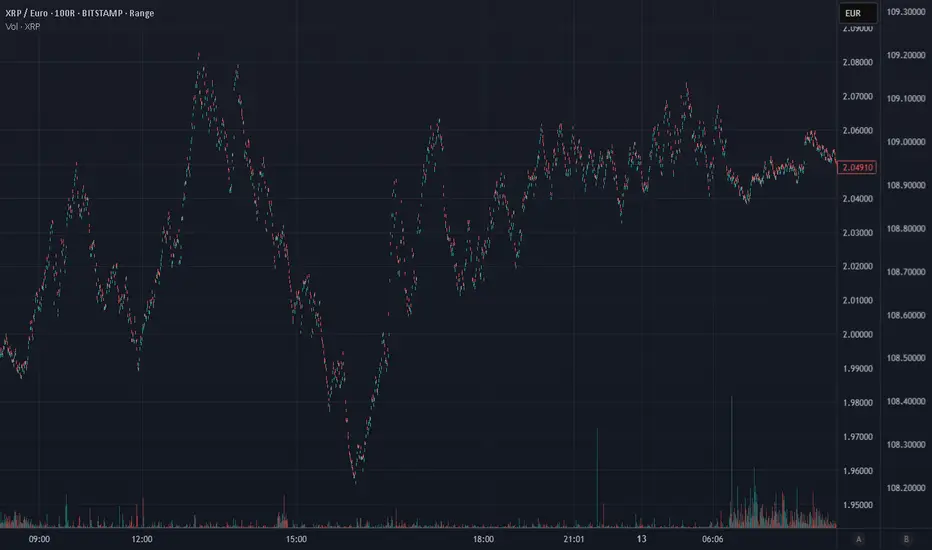
Task: Click the 2.00000 price axis label
Action: click(857, 335)
